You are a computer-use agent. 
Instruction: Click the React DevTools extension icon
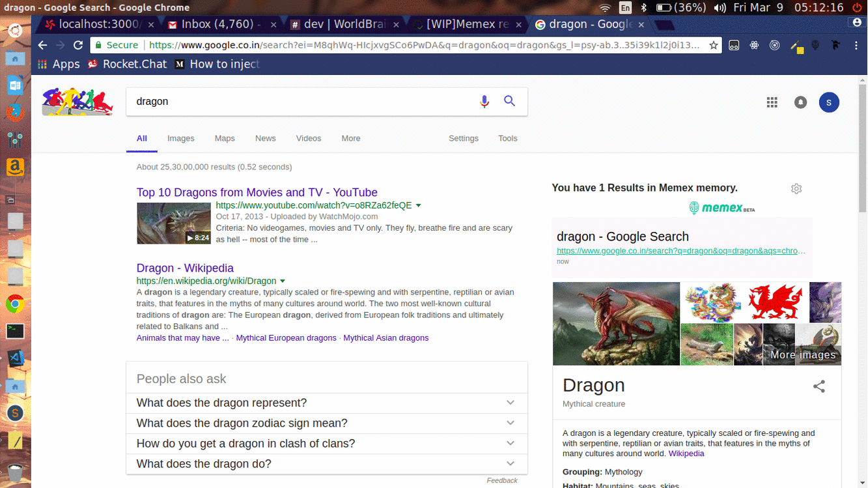click(754, 46)
